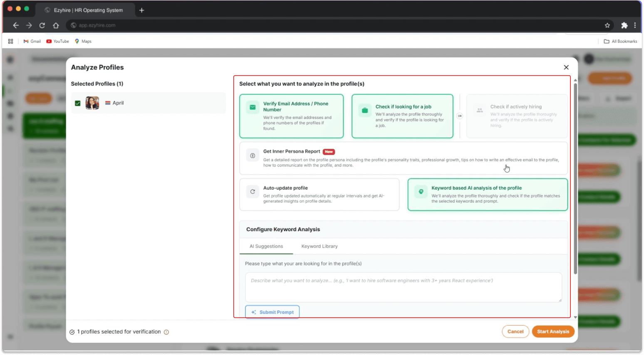Click info icon beside profiles selected for verification
This screenshot has width=644, height=355.
[x=166, y=332]
